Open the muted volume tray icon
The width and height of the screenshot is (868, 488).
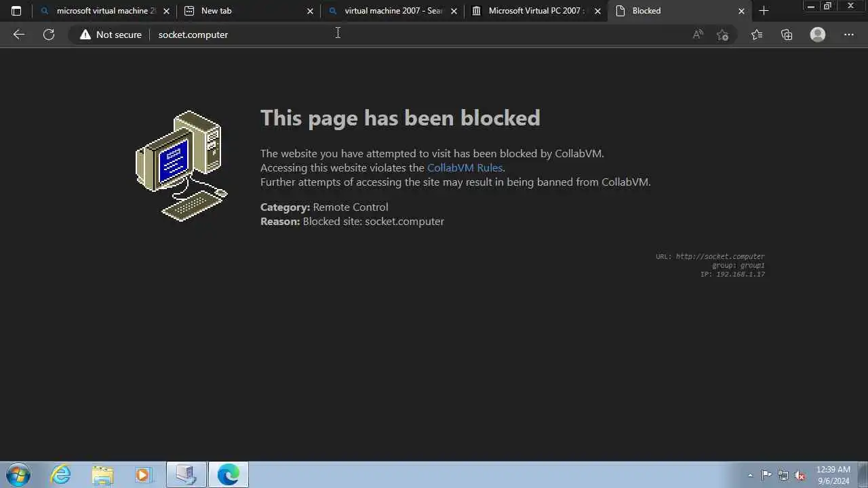800,475
